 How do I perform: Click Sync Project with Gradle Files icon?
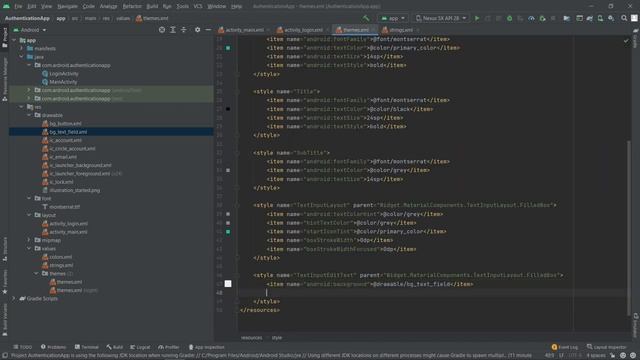pos(589,18)
